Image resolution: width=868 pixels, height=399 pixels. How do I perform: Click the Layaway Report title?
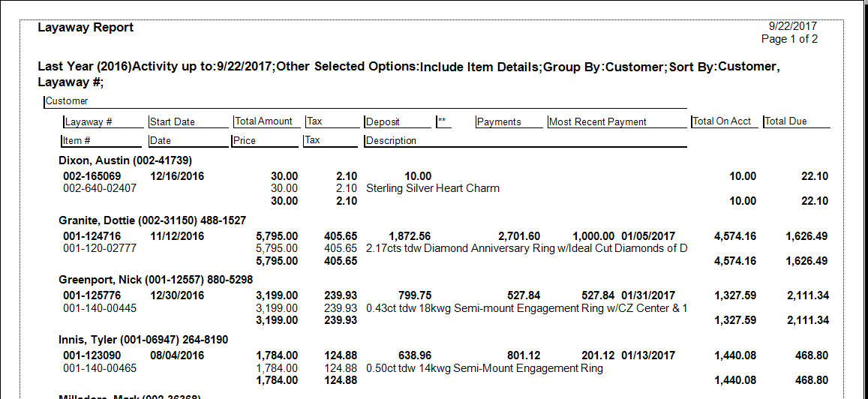click(x=86, y=28)
